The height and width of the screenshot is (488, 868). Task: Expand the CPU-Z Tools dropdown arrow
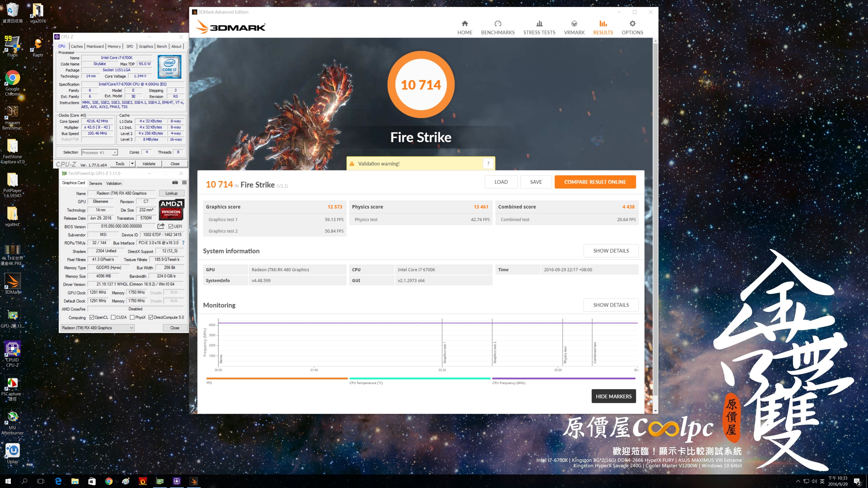click(x=132, y=164)
